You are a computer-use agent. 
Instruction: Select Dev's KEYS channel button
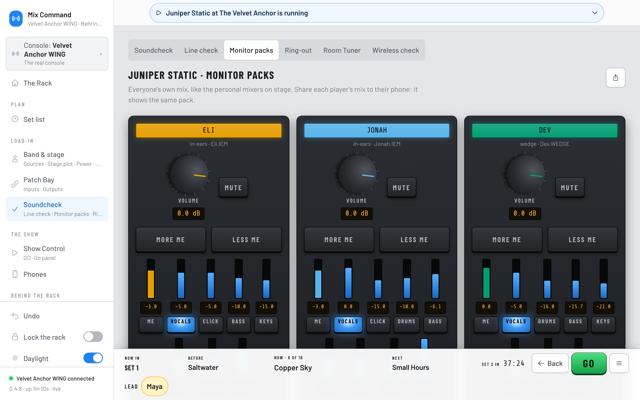click(x=603, y=324)
